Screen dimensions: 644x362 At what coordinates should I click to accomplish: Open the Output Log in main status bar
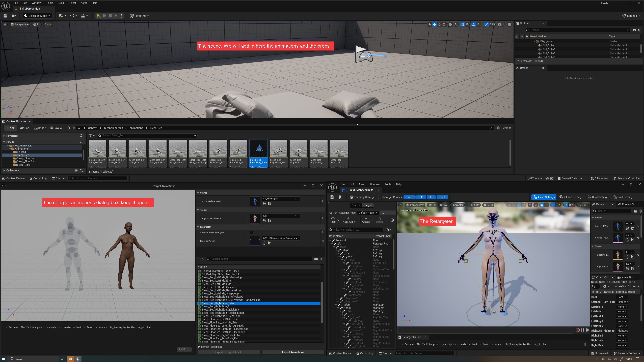click(x=38, y=178)
